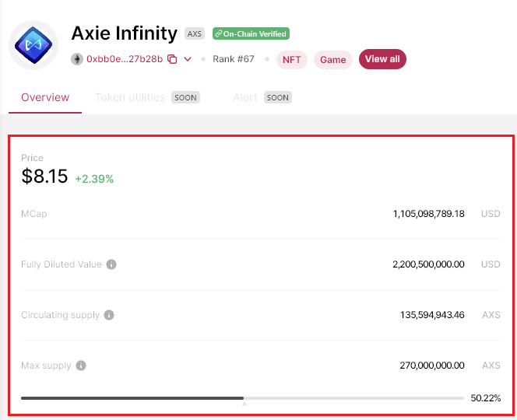Select the Game tag
The height and width of the screenshot is (420, 517).
(x=333, y=60)
